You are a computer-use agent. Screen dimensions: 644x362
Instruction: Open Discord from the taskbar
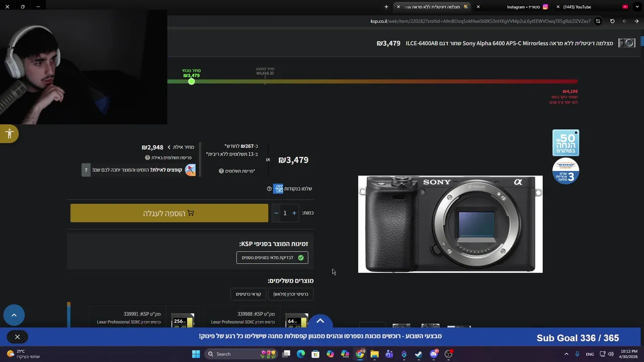pyautogui.click(x=434, y=354)
